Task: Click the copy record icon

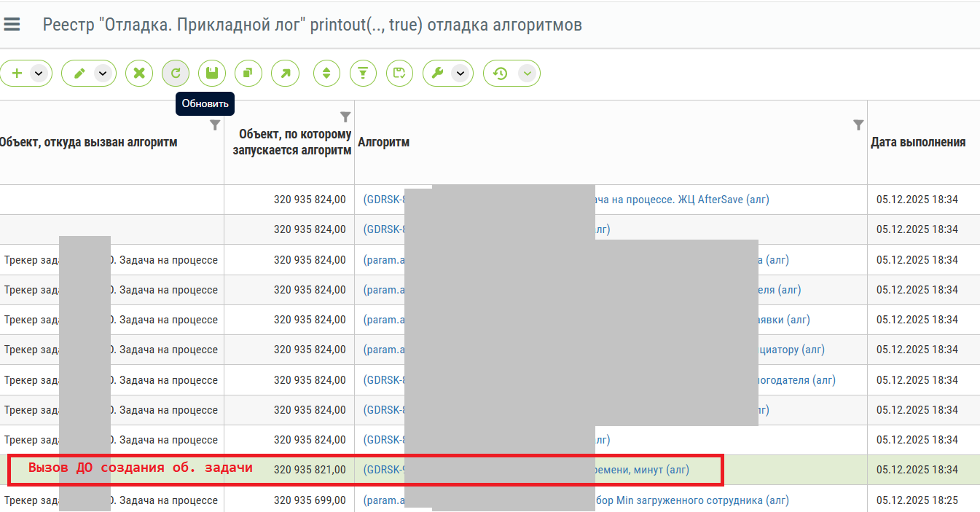Action: pyautogui.click(x=248, y=73)
